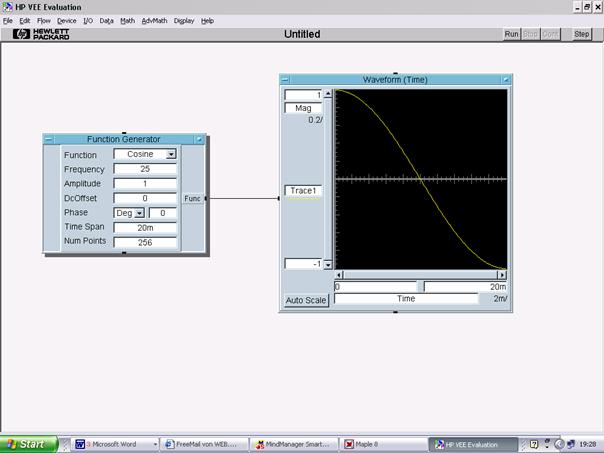Open the Flow menu
The width and height of the screenshot is (604, 453).
(44, 20)
